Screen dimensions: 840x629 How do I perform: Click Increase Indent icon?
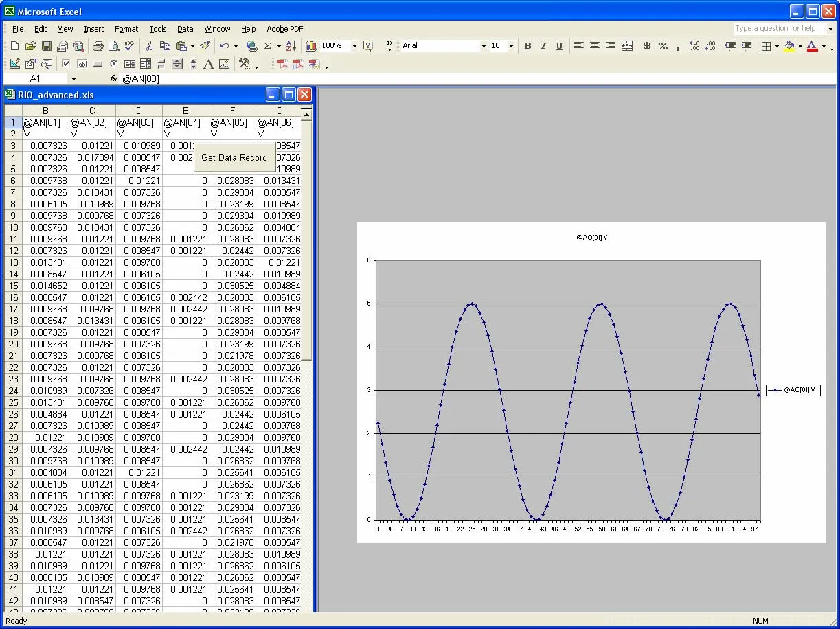[746, 46]
